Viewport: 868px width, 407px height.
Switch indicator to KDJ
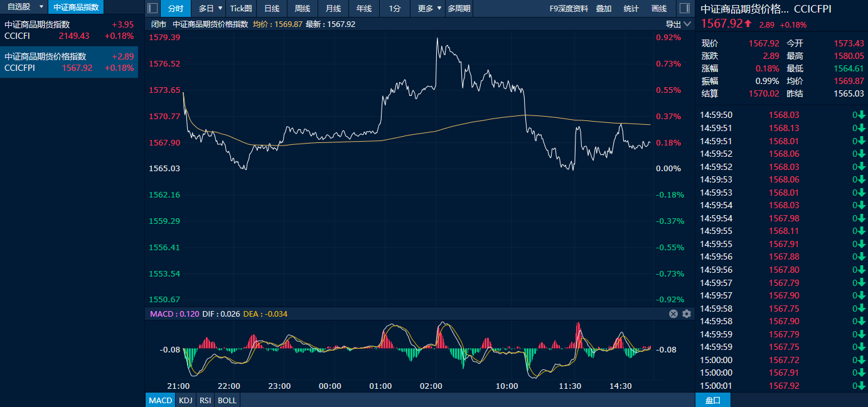click(x=185, y=400)
